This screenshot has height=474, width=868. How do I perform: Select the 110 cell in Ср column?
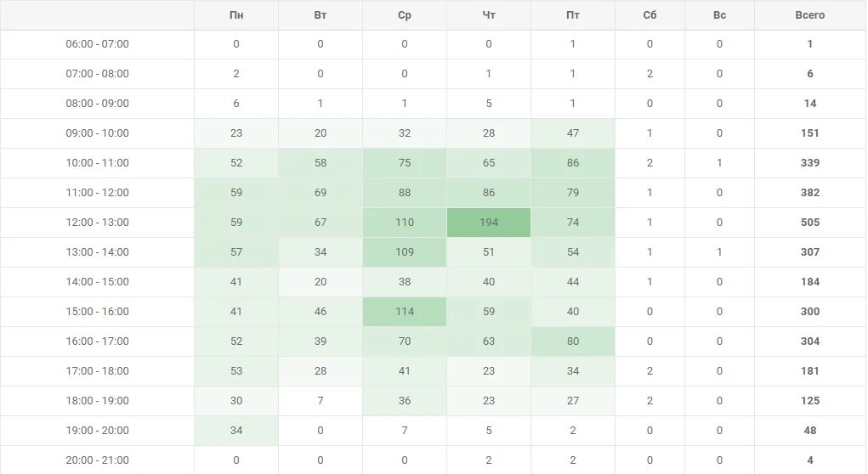tap(405, 223)
